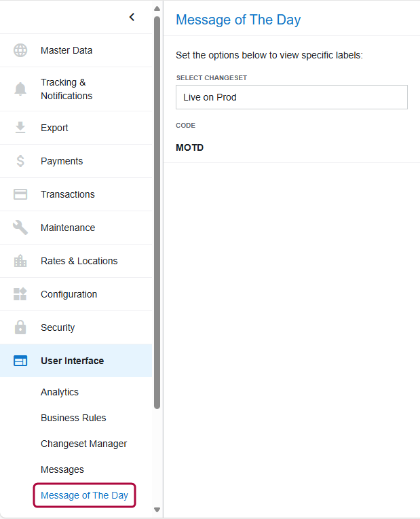The image size is (420, 519).
Task: Click the sidebar scrollbar up arrow
Action: [157, 9]
